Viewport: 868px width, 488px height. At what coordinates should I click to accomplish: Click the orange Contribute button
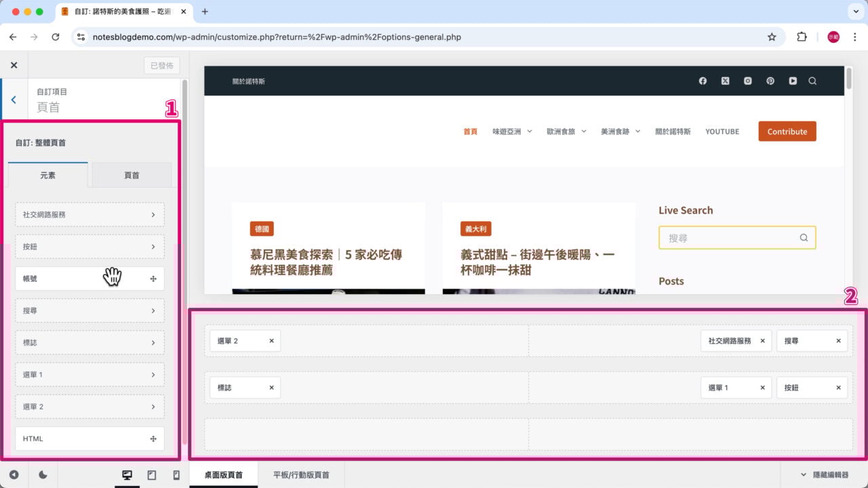tap(787, 131)
